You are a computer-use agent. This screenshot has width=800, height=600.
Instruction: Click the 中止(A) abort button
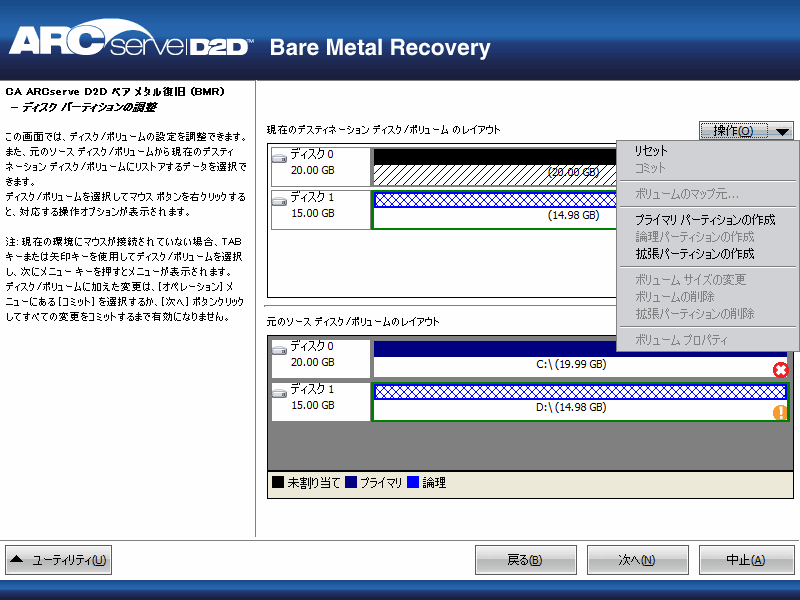pos(746,560)
